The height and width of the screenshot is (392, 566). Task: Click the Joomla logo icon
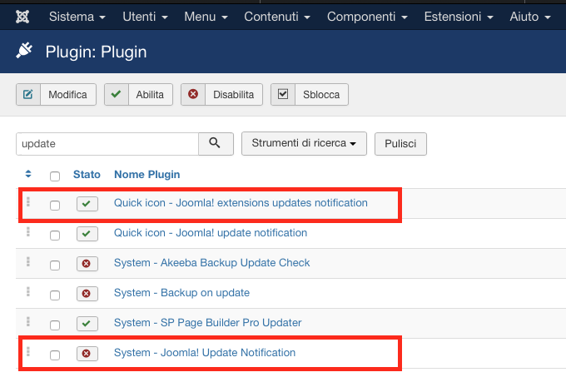pos(22,17)
